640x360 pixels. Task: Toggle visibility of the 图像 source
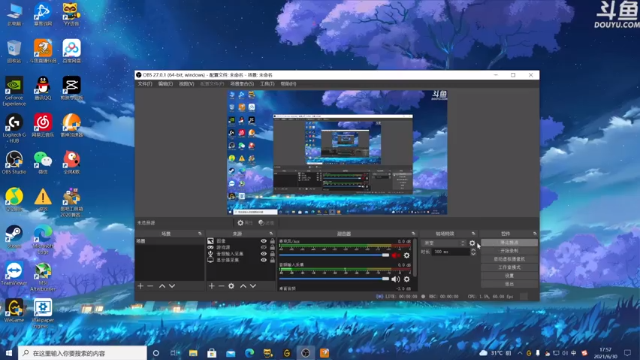[x=263, y=241]
